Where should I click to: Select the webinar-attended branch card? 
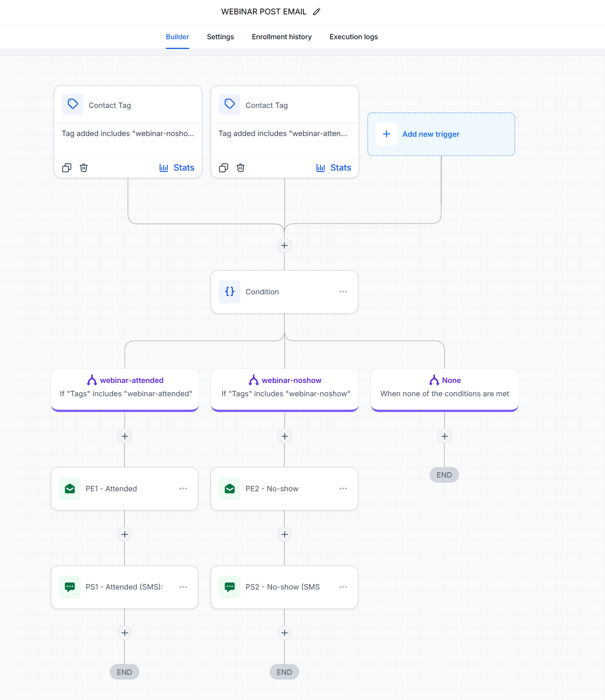click(125, 390)
